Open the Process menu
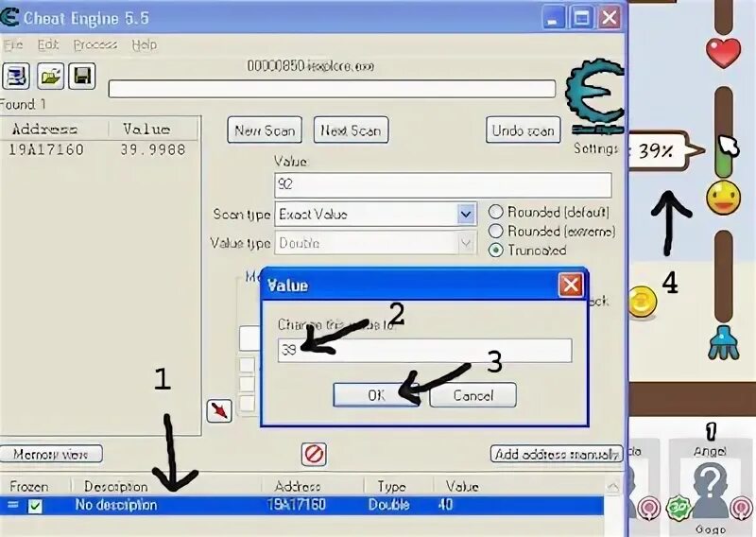Image resolution: width=756 pixels, height=537 pixels. [x=95, y=44]
